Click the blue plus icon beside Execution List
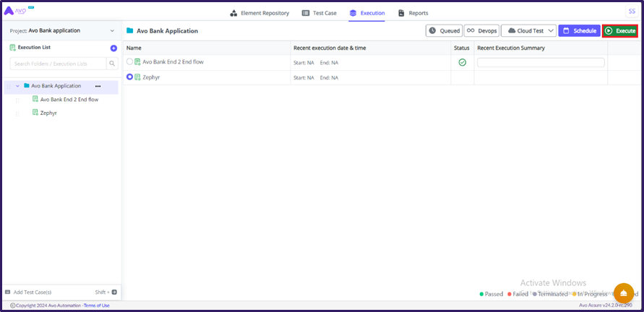Image resolution: width=644 pixels, height=312 pixels. click(x=113, y=48)
